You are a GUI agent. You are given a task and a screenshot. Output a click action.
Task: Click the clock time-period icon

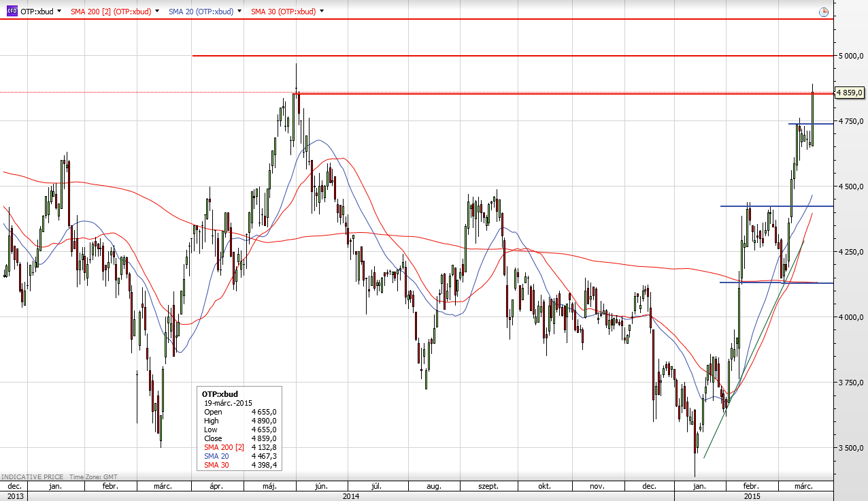(824, 12)
